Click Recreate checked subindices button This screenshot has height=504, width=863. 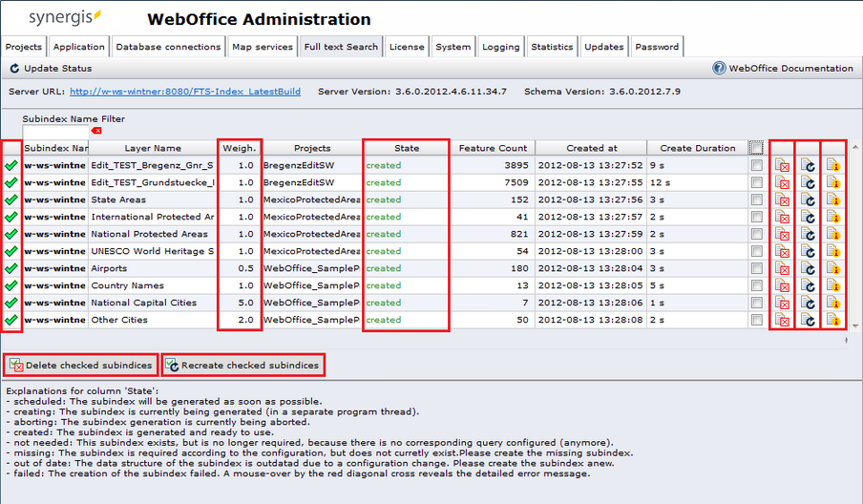tap(242, 366)
